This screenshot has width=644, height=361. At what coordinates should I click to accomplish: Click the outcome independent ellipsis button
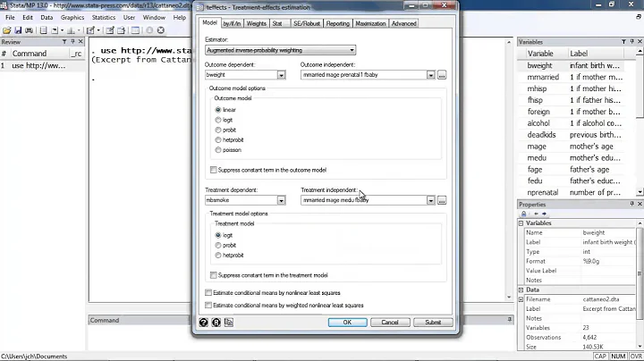[442, 75]
